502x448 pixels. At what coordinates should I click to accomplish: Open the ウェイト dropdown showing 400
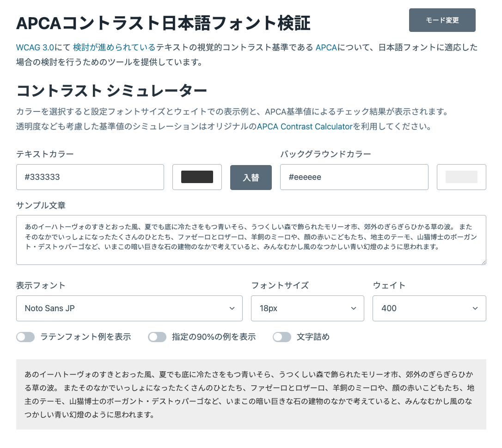(429, 308)
